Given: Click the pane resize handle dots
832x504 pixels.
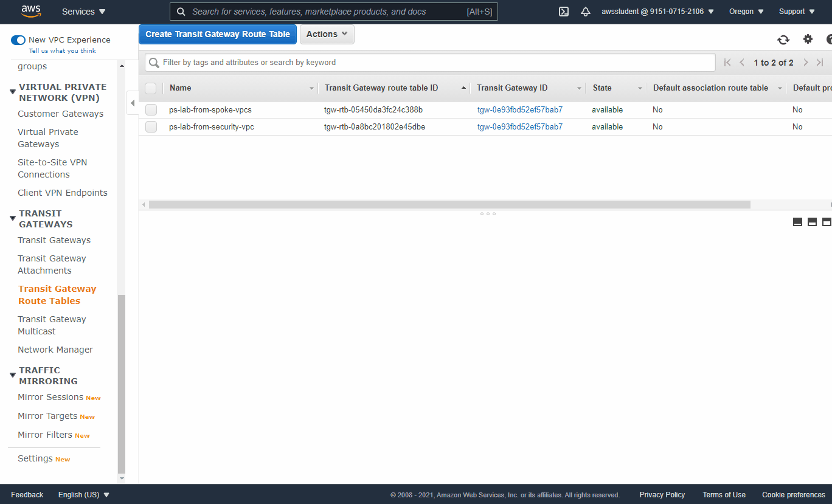Looking at the screenshot, I should click(x=488, y=213).
